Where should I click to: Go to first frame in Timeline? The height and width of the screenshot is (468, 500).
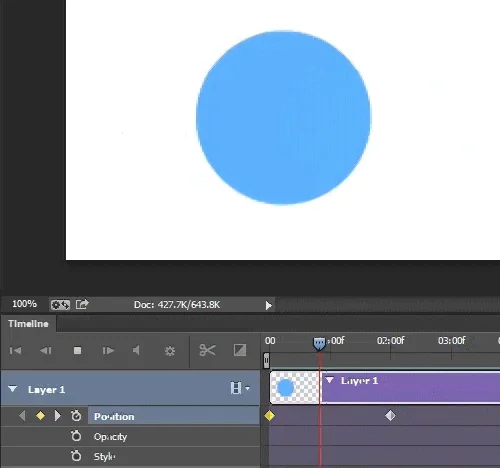pyautogui.click(x=15, y=351)
